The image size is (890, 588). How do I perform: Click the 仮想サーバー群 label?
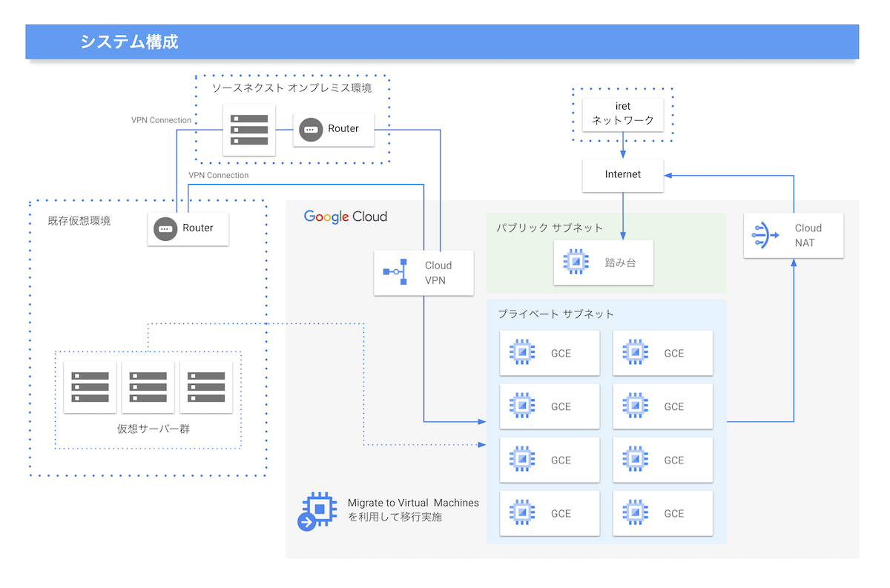[x=154, y=429]
